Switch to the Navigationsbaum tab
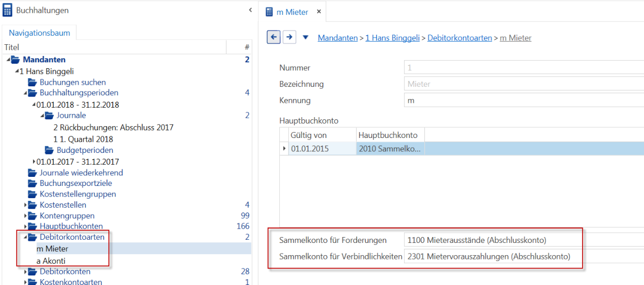The image size is (644, 285). tap(39, 32)
